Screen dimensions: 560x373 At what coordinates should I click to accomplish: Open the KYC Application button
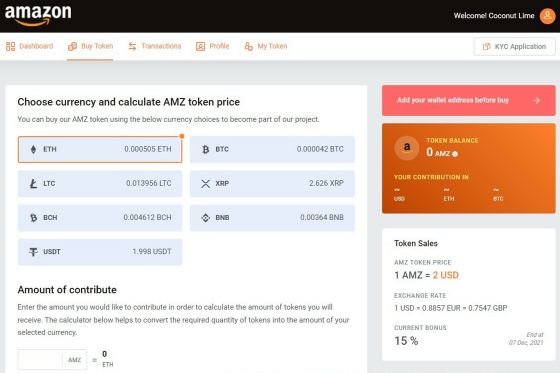pos(514,46)
